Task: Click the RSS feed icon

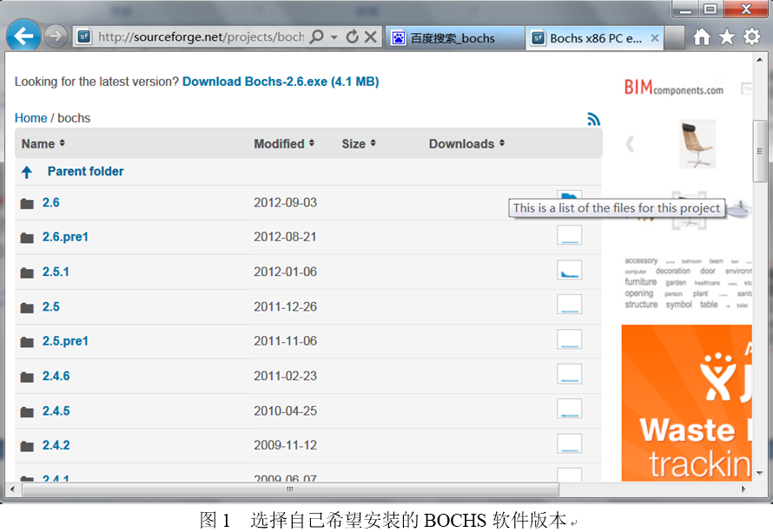Action: pyautogui.click(x=593, y=119)
